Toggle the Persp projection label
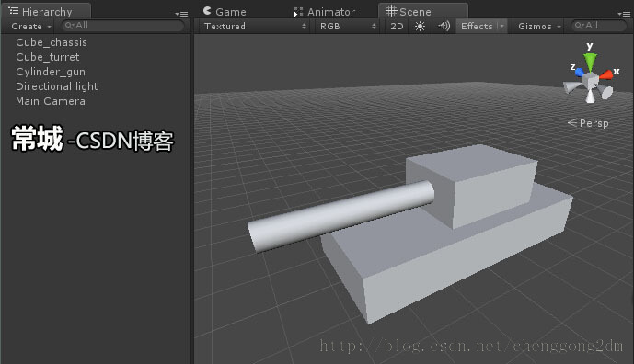The image size is (634, 364). (x=588, y=123)
